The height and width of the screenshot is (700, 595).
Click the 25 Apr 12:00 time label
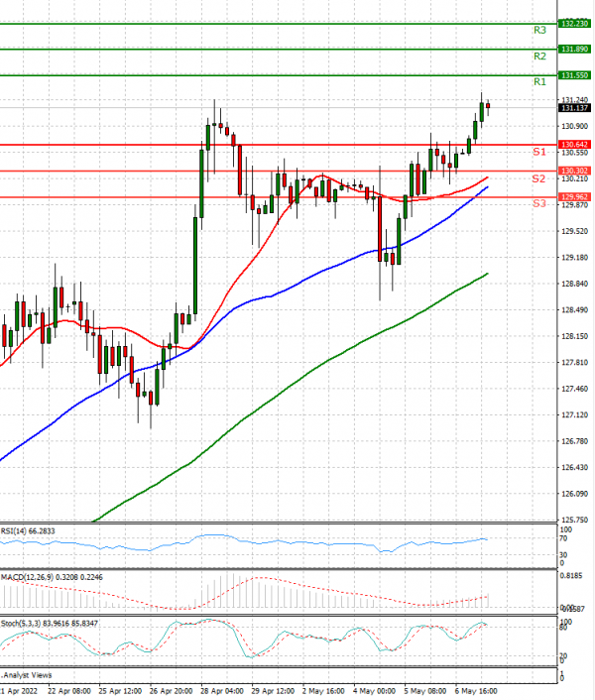point(120,691)
